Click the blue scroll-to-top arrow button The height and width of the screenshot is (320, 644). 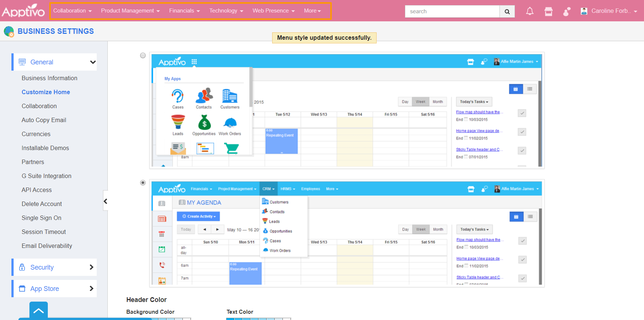[x=39, y=310]
